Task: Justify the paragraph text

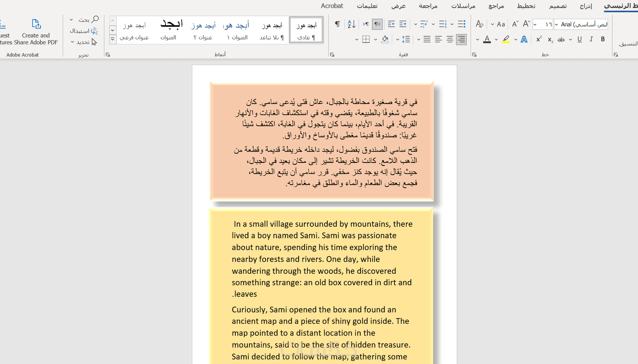Action: pyautogui.click(x=427, y=39)
